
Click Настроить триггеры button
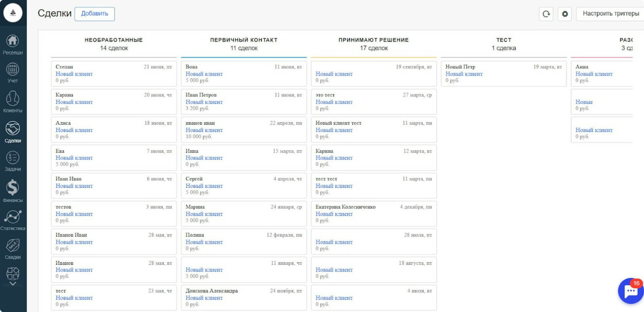(611, 14)
